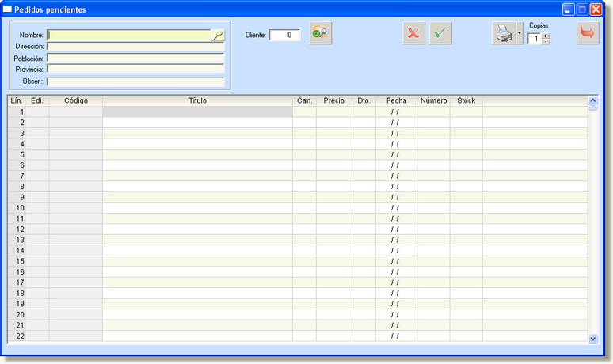The image size is (613, 364).
Task: Click the Dto. column header
Action: 364,100
